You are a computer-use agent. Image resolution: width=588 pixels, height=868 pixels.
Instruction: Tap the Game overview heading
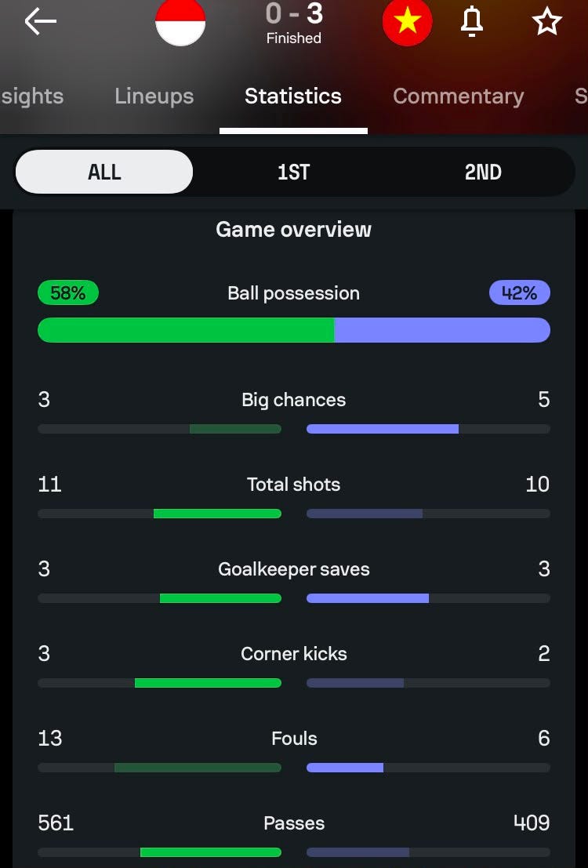point(293,229)
